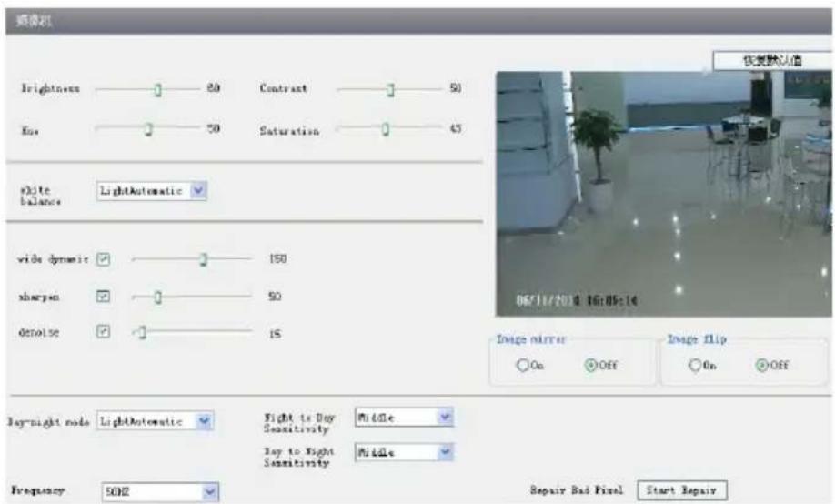The height and width of the screenshot is (504, 835).
Task: Click the Saturation slider handle
Action: pos(386,129)
